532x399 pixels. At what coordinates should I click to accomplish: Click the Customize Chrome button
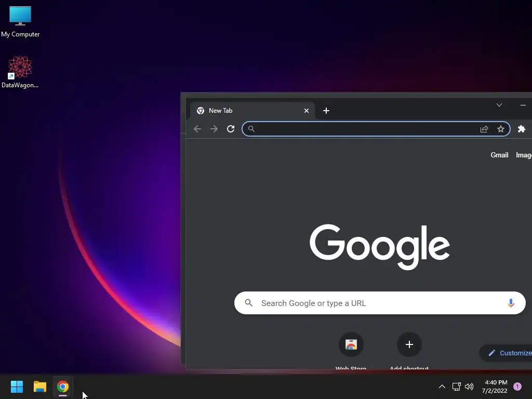pyautogui.click(x=506, y=353)
